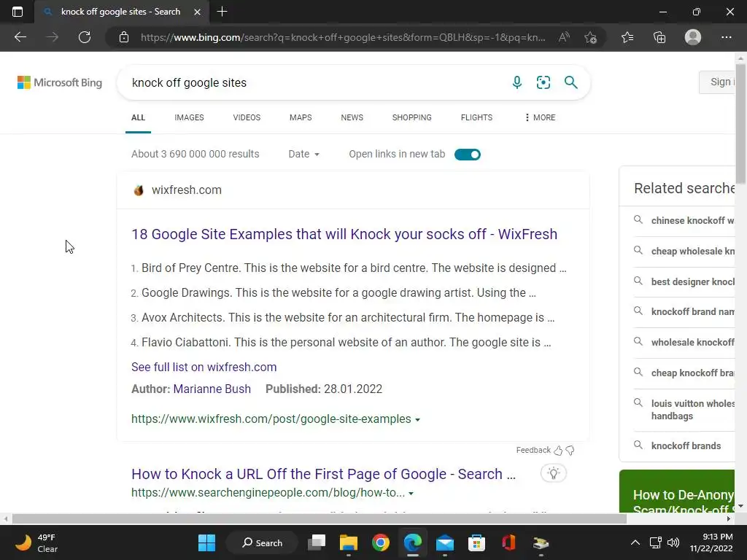
Task: Click the browser forward arrow
Action: click(x=53, y=37)
